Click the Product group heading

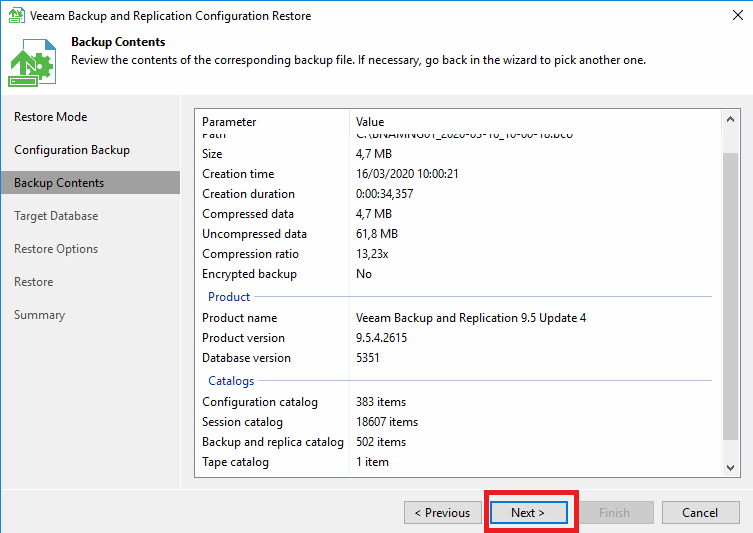click(x=229, y=297)
